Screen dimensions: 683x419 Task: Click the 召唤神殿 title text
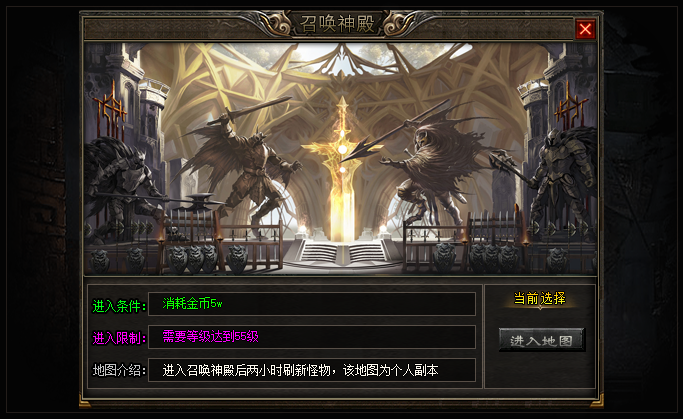point(338,24)
